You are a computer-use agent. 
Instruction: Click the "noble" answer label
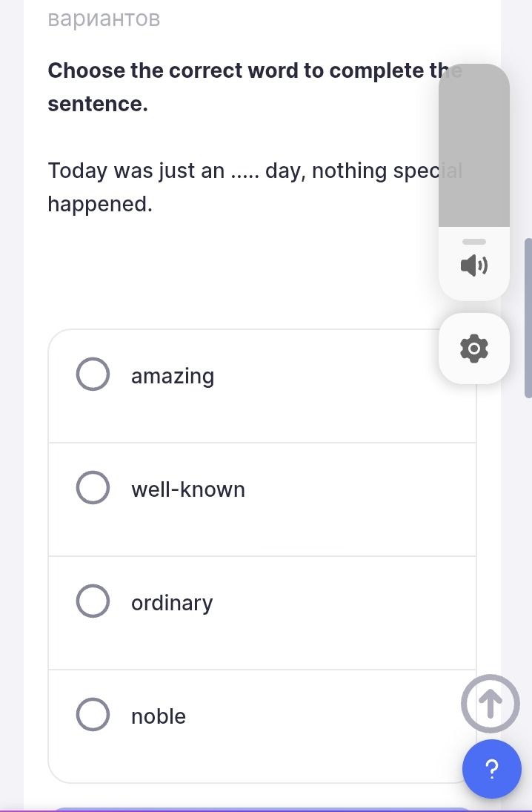tap(159, 716)
